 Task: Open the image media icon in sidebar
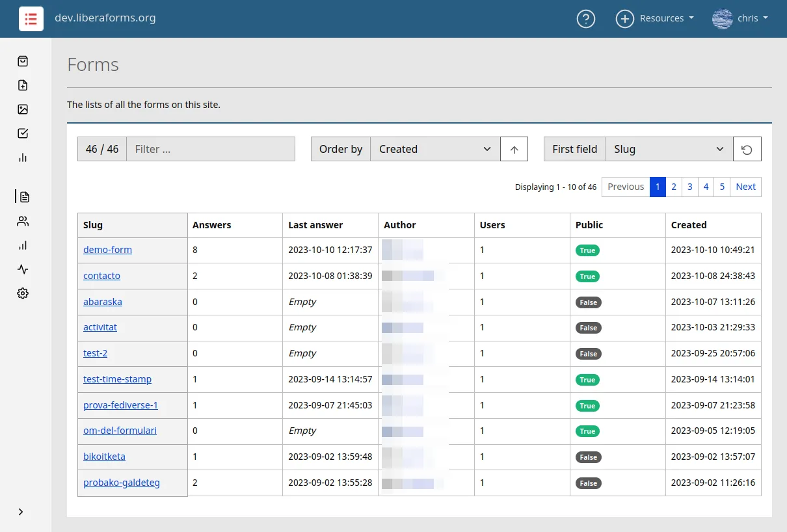(x=23, y=109)
